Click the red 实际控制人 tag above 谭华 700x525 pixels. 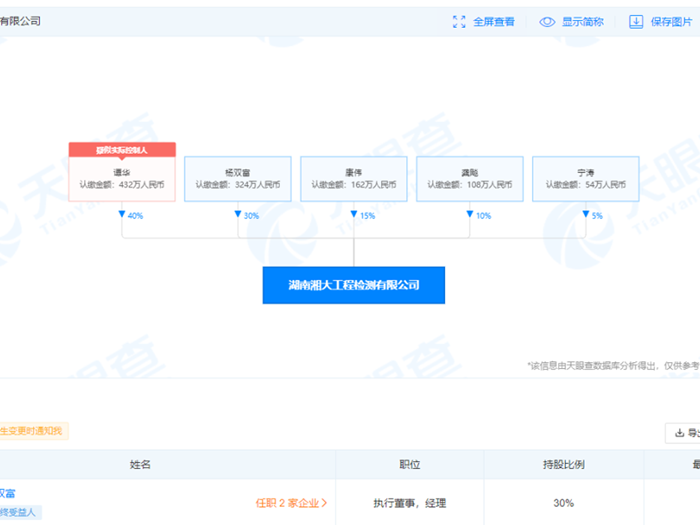point(122,149)
